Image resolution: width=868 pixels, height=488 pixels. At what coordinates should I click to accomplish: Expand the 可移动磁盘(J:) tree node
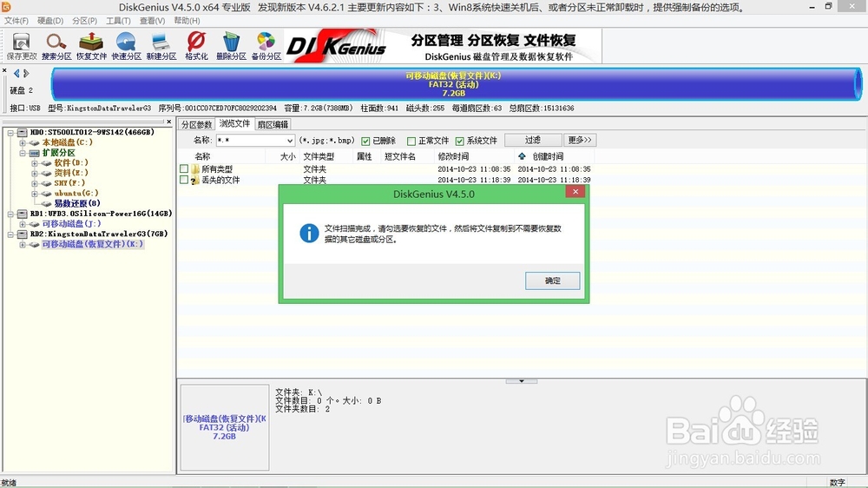23,224
